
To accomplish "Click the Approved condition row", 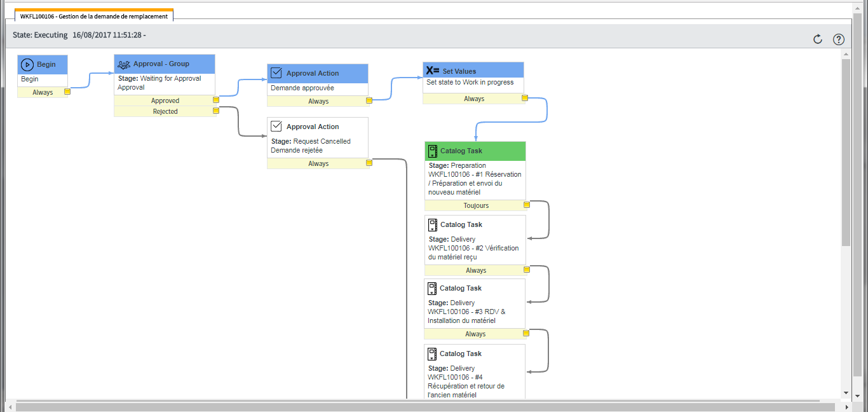I will point(165,100).
